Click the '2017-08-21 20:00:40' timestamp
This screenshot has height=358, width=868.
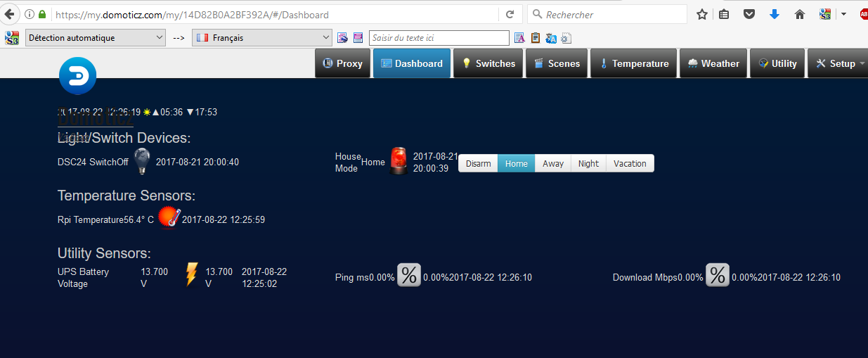[197, 162]
